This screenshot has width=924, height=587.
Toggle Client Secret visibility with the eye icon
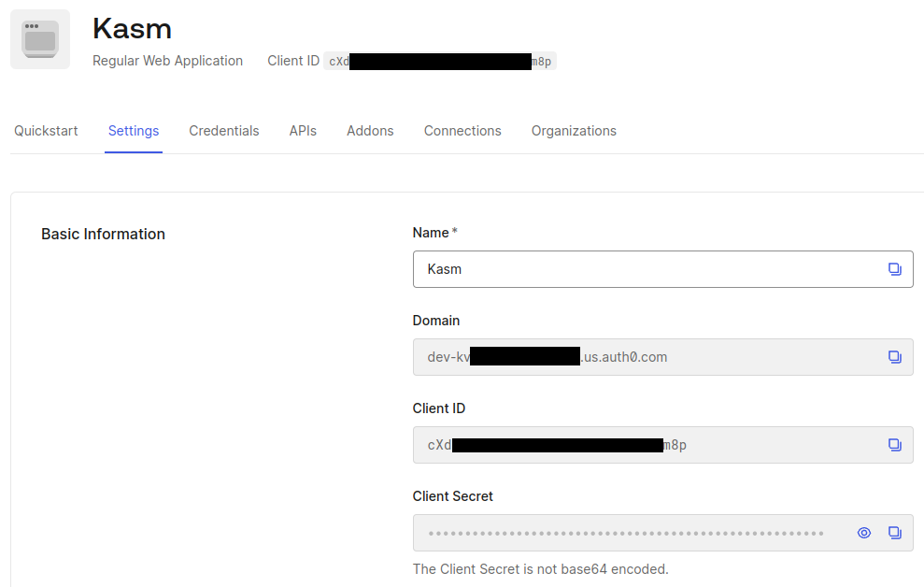tap(863, 532)
